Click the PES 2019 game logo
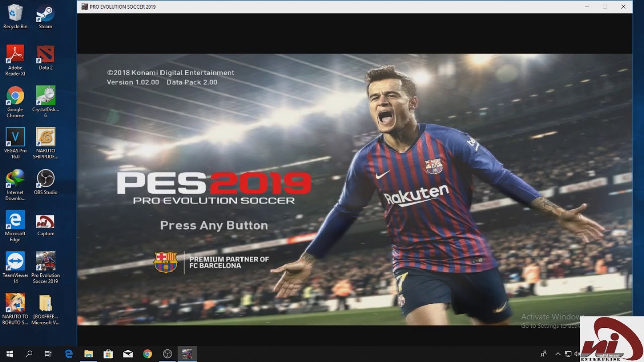The height and width of the screenshot is (362, 644). point(214,188)
